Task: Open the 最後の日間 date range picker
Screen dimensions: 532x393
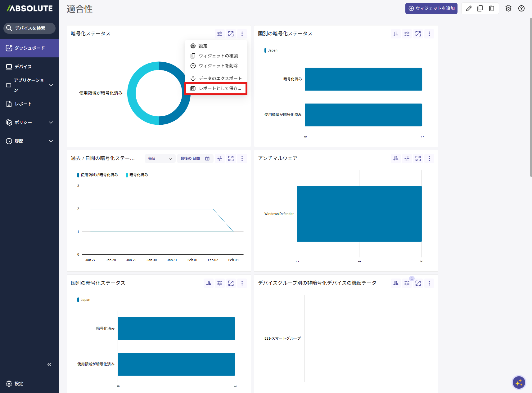Action: pyautogui.click(x=195, y=159)
